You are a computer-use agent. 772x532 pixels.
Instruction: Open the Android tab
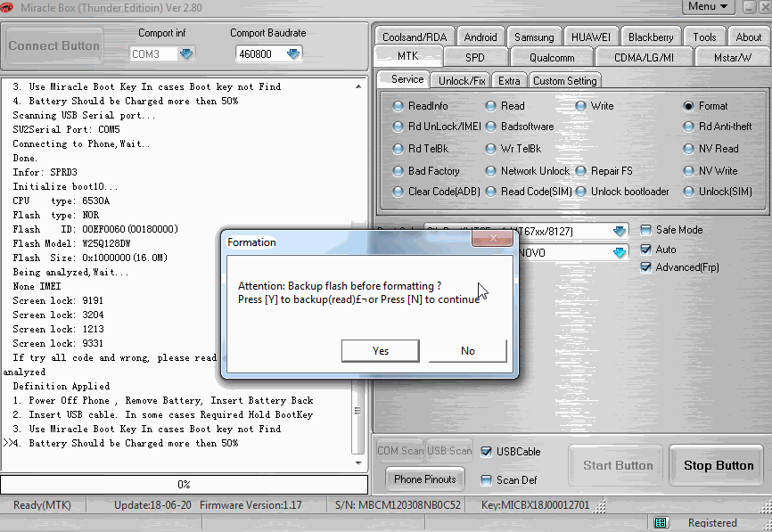(x=480, y=37)
